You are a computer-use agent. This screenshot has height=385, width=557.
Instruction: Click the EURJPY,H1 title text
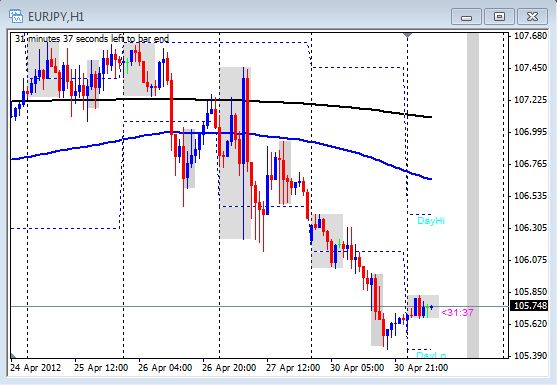coord(56,17)
